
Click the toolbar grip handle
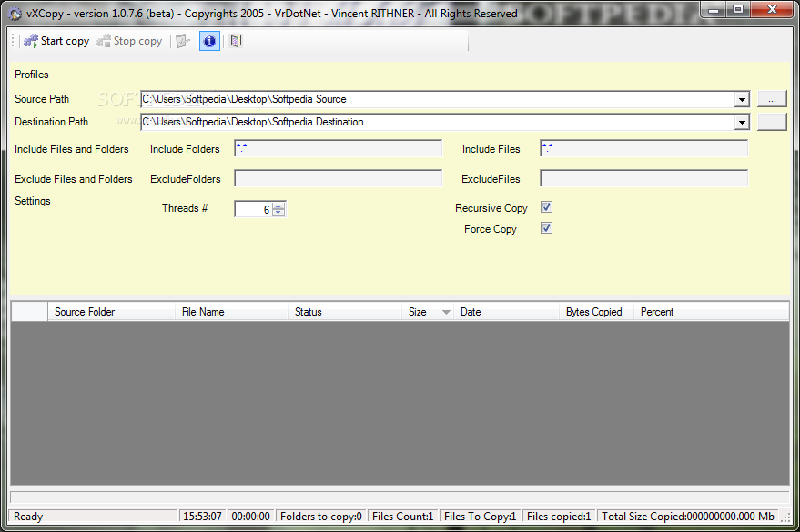click(x=13, y=41)
